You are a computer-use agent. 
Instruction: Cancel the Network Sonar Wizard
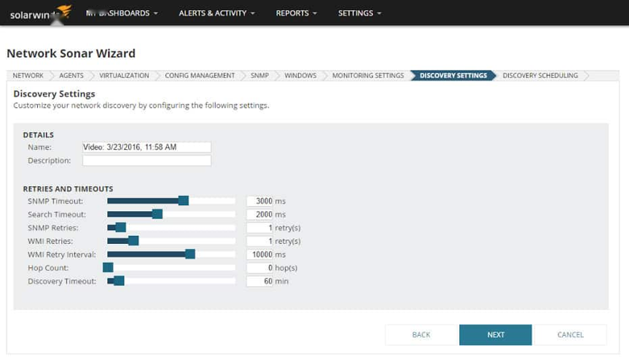click(x=570, y=335)
